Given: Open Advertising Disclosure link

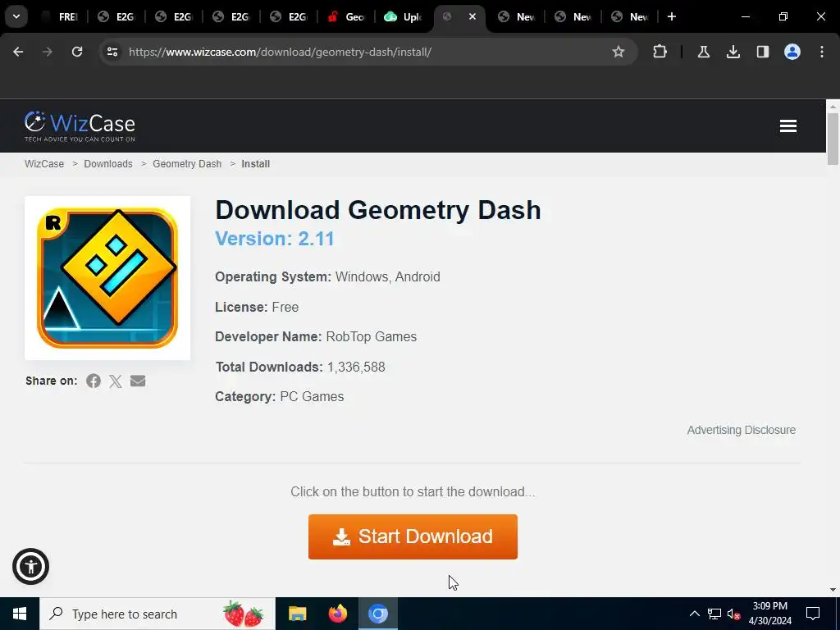Looking at the screenshot, I should pyautogui.click(x=742, y=430).
